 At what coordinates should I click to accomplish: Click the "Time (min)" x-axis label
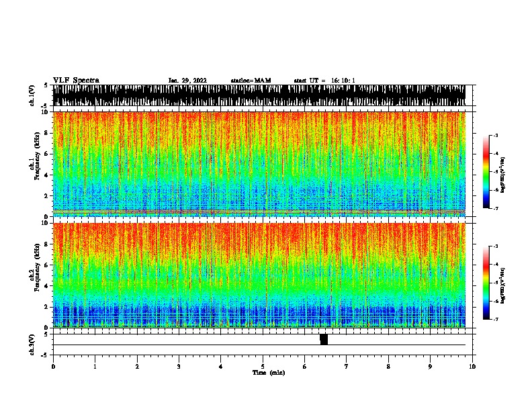coord(269,373)
